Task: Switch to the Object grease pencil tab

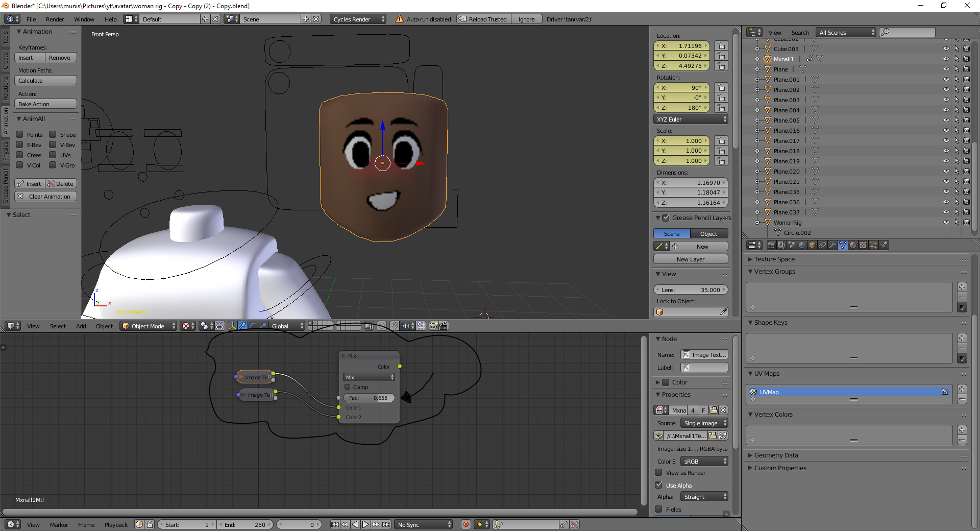Action: [x=709, y=233]
